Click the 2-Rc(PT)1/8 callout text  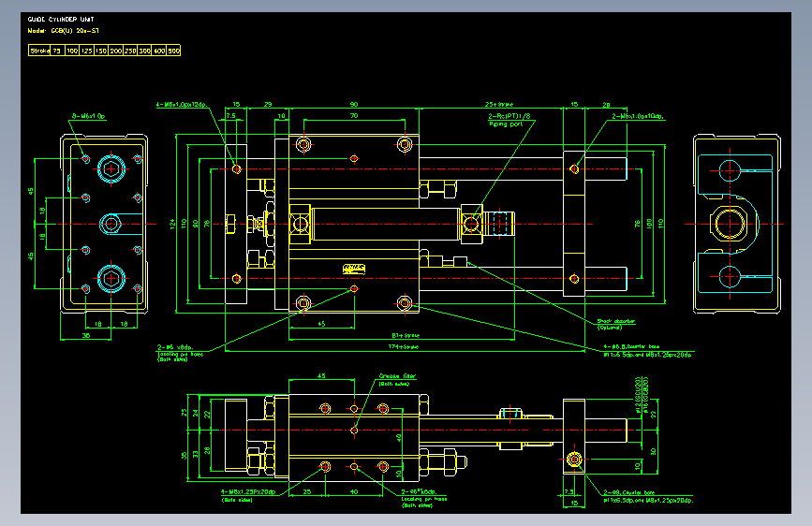click(x=509, y=116)
